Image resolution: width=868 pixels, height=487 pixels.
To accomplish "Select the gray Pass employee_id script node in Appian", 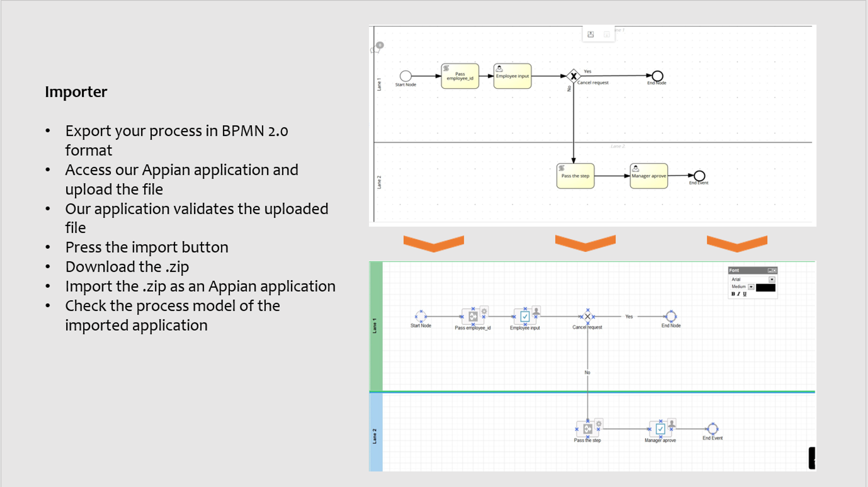I will [x=473, y=317].
